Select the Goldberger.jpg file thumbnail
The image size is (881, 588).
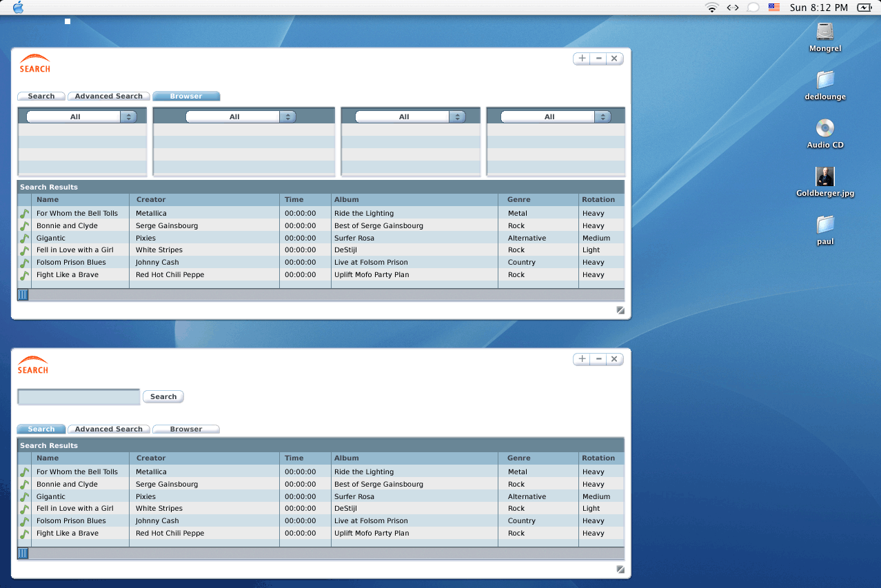825,176
